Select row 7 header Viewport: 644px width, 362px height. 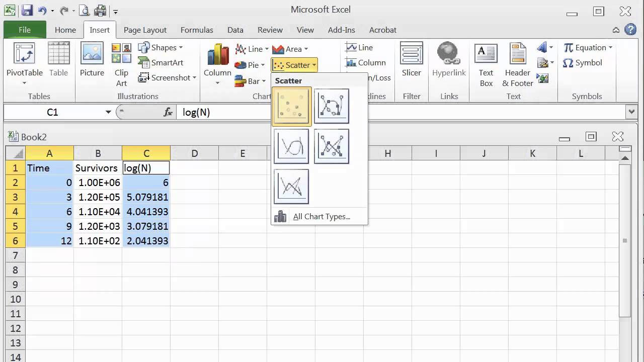tap(16, 255)
